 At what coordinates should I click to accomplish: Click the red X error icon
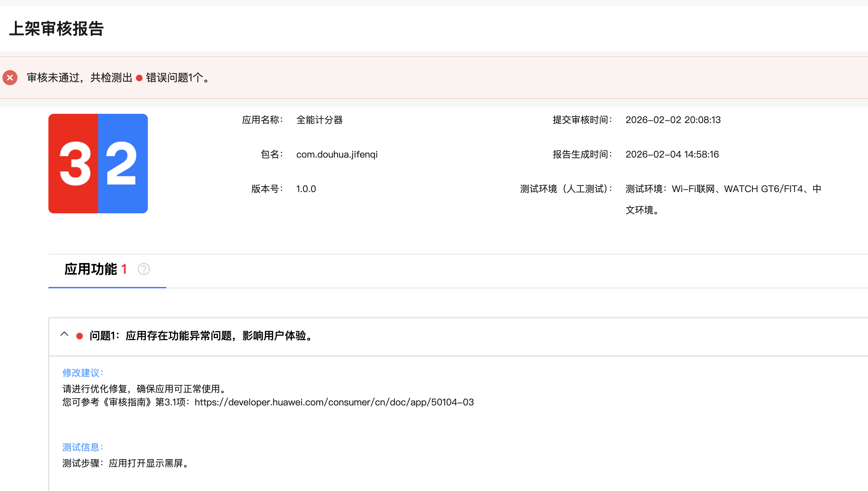tap(10, 78)
